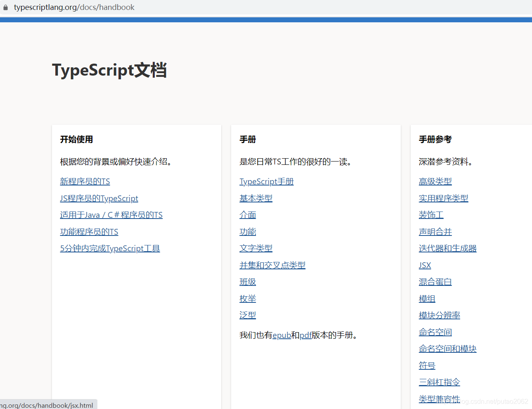Open the 泛型 link
532x409 pixels.
point(248,315)
